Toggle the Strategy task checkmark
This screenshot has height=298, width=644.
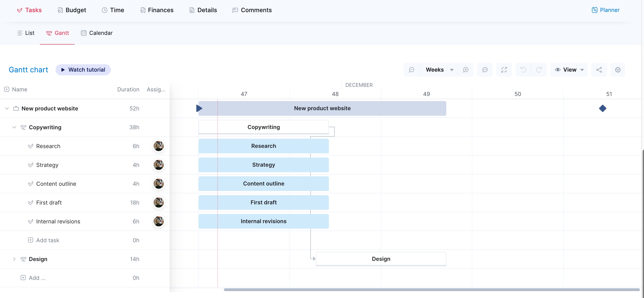(x=31, y=165)
